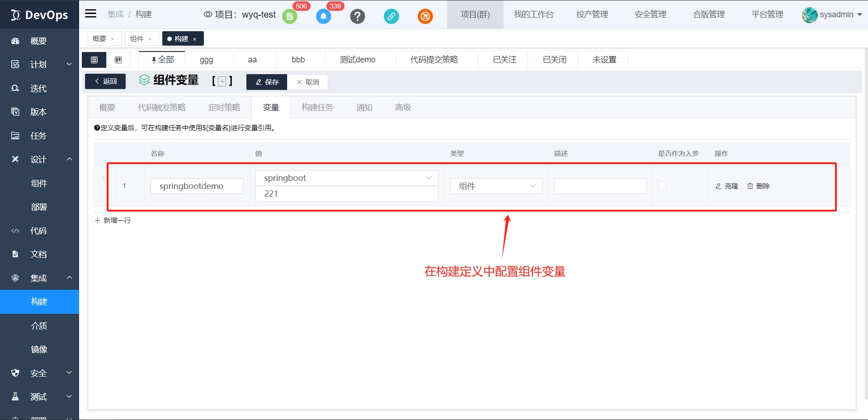The width and height of the screenshot is (868, 420).
Task: Click the empty 描述 description field
Action: [x=600, y=186]
